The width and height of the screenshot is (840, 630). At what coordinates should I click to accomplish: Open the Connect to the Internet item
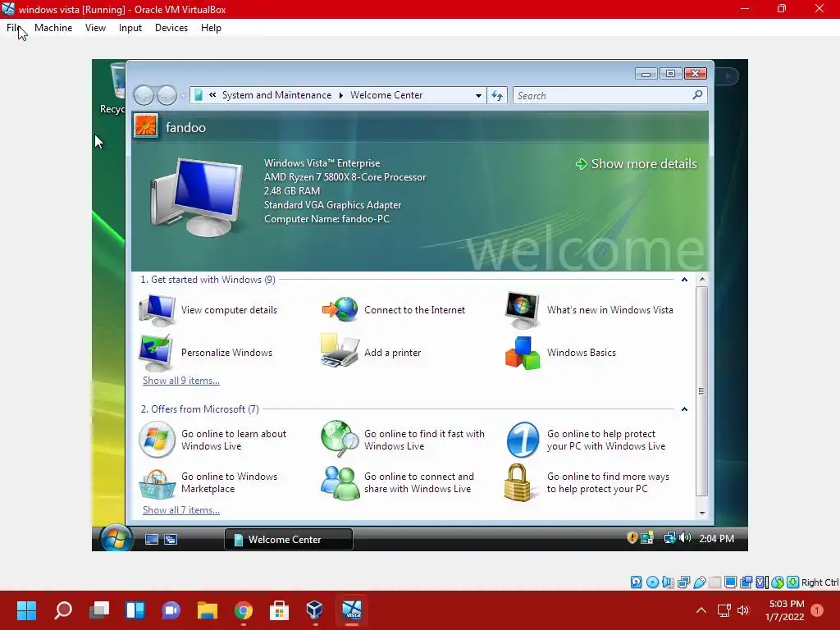coord(393,309)
